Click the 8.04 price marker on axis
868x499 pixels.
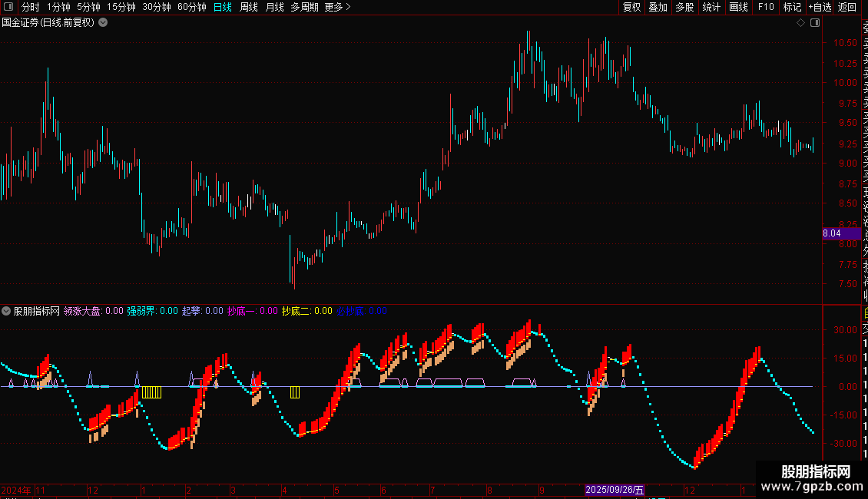click(x=841, y=233)
